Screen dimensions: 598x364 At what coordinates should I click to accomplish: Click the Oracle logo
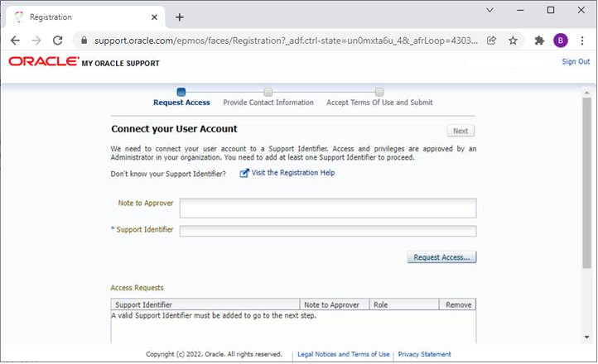tap(43, 61)
